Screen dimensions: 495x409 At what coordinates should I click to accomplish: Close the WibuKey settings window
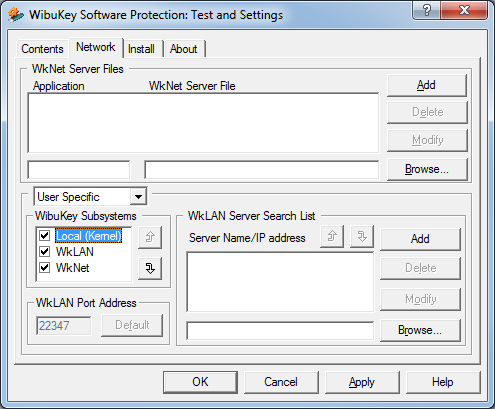[464, 10]
